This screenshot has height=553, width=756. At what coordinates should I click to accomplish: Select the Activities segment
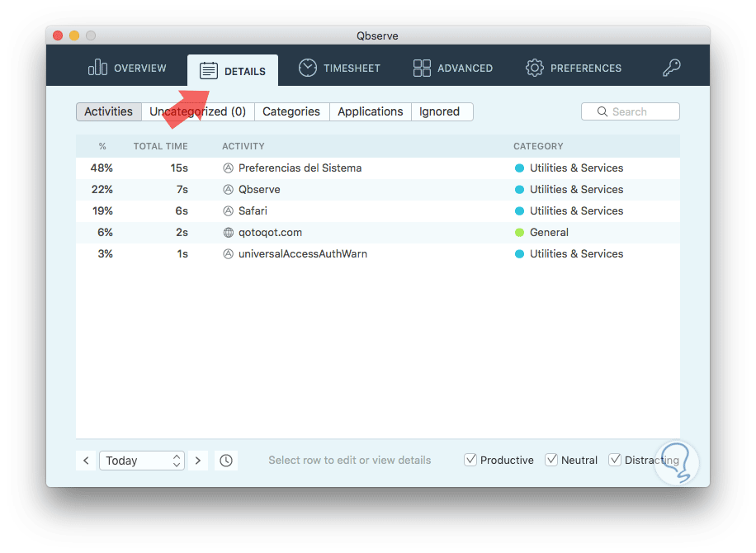click(108, 112)
